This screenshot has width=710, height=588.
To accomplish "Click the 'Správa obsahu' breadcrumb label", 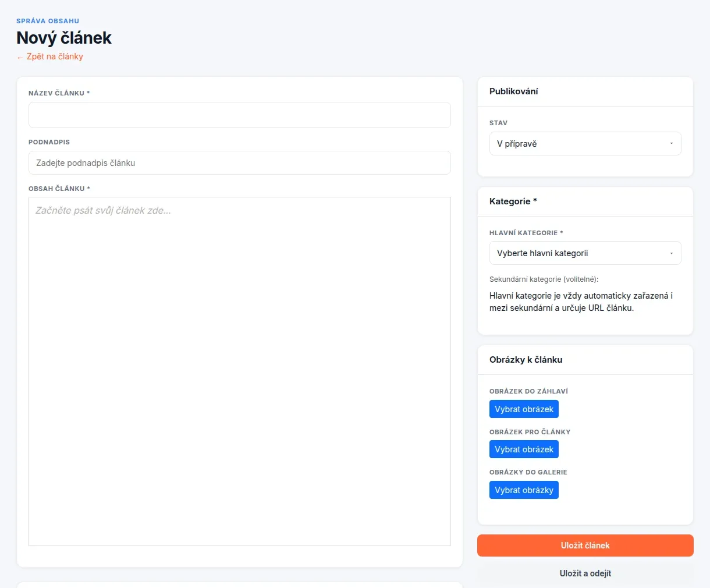I will point(48,21).
